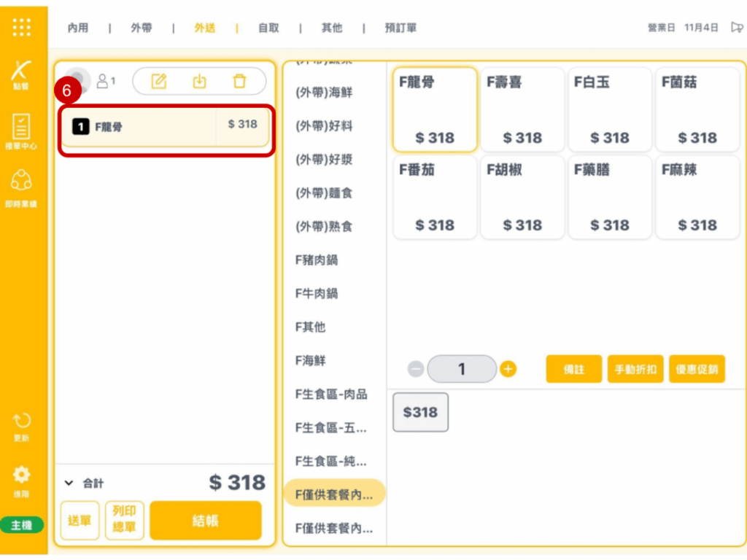
Task: Decrease quantity with the minus button
Action: 416,370
